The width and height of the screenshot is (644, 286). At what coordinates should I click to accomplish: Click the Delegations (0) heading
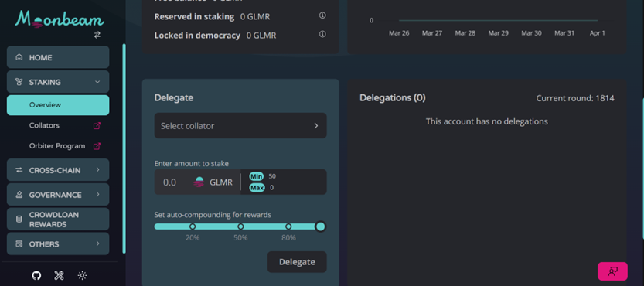click(393, 98)
